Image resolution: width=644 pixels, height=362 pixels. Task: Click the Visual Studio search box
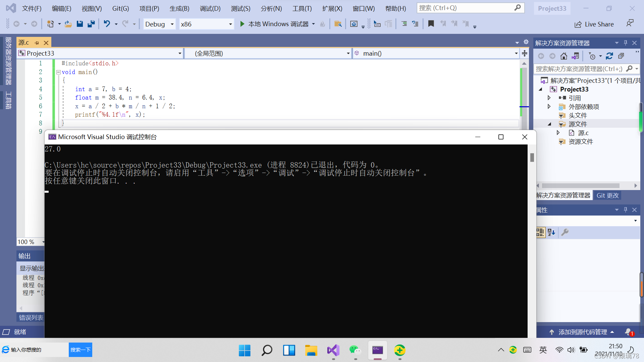point(470,8)
